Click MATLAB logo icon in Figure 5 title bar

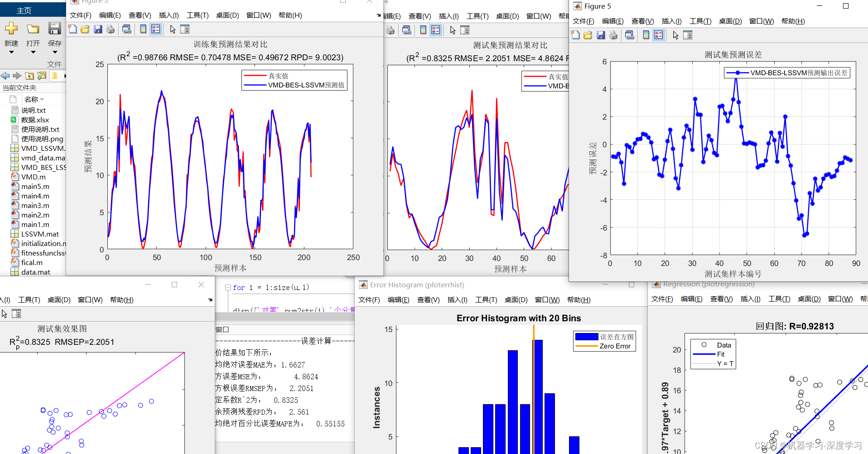578,6
